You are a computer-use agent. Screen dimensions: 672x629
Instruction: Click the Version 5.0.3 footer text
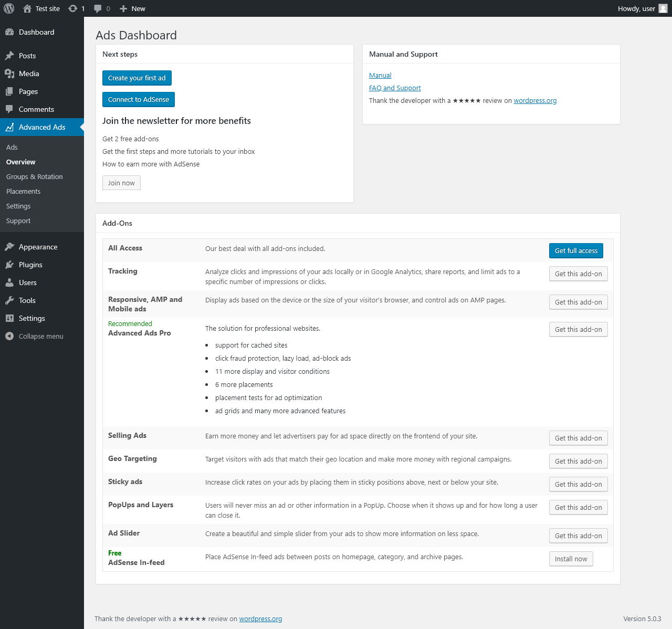pos(643,619)
